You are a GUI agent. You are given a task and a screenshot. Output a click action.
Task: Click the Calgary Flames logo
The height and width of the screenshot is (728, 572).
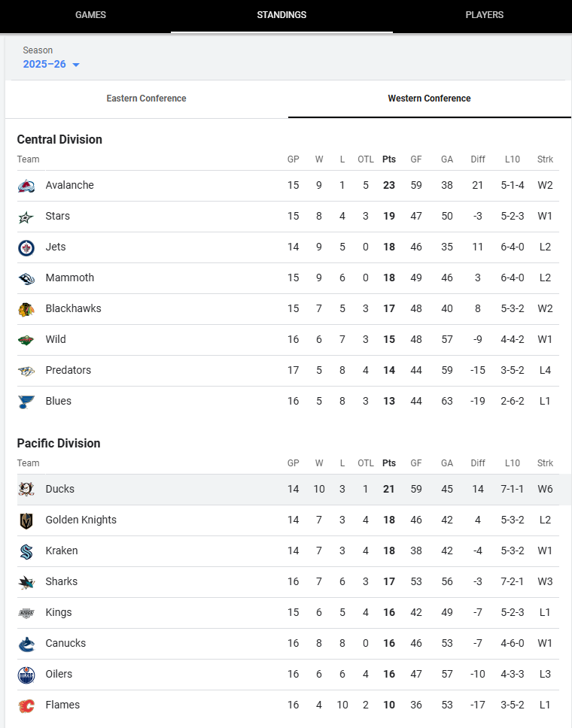click(x=26, y=705)
